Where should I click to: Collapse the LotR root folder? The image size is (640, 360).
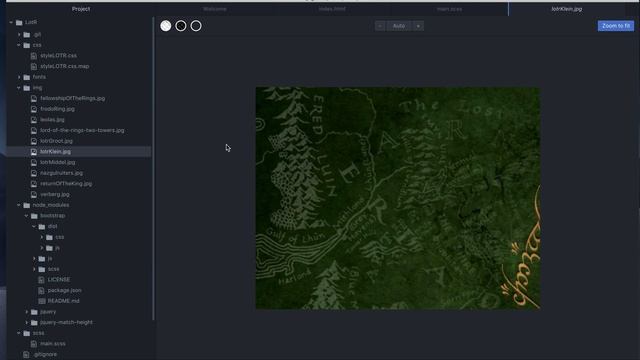tap(11, 22)
